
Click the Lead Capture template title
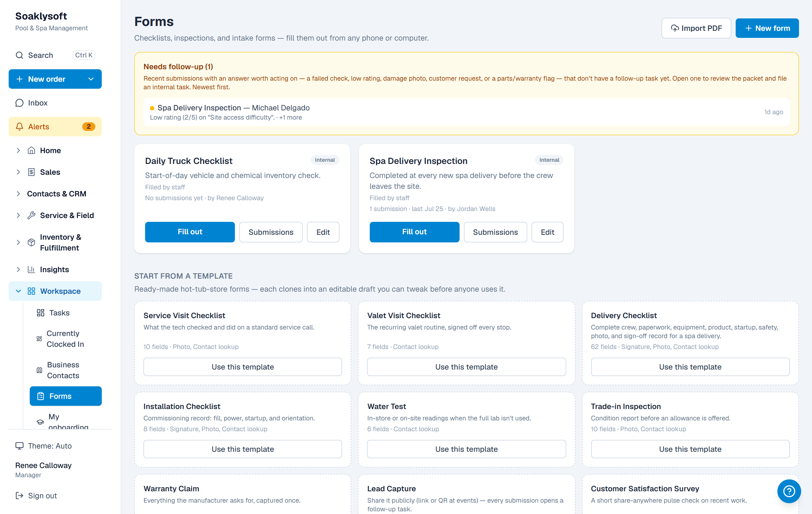coord(391,488)
